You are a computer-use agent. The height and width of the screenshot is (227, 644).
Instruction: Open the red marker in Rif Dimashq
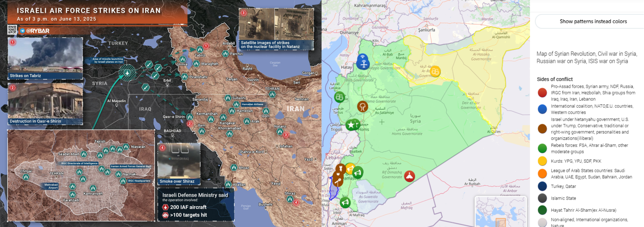[409, 176]
